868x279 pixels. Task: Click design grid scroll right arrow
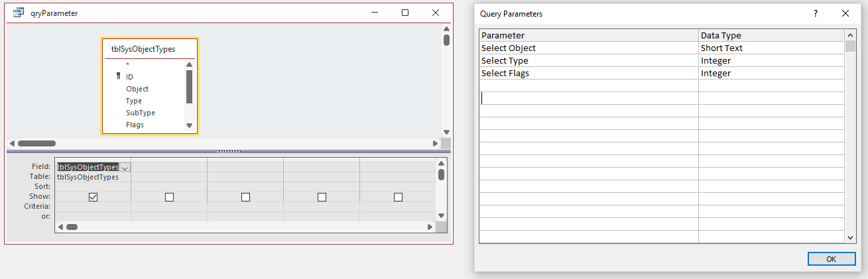pos(431,227)
